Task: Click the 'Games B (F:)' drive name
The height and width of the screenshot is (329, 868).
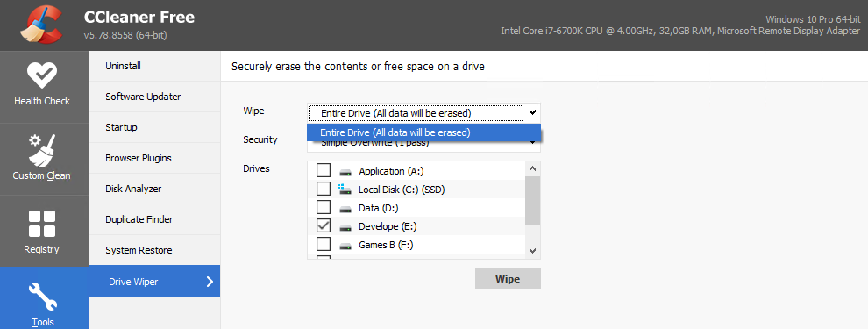Action: 386,244
